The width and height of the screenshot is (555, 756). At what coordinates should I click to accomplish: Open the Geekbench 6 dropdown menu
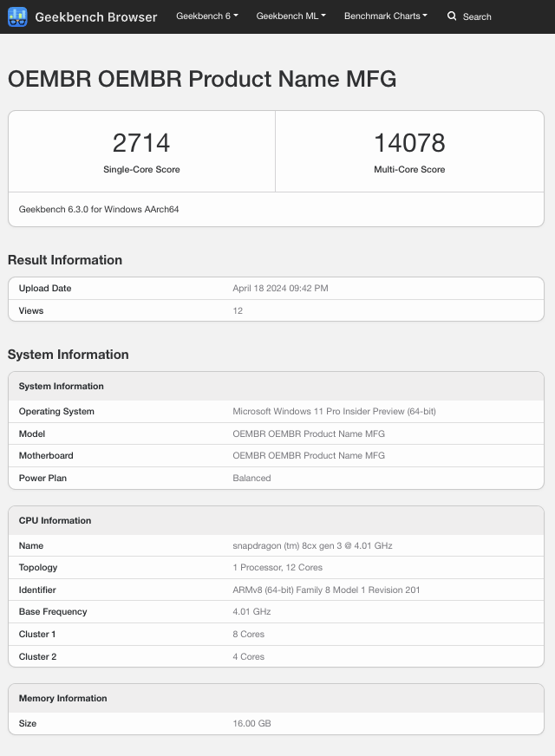point(206,16)
